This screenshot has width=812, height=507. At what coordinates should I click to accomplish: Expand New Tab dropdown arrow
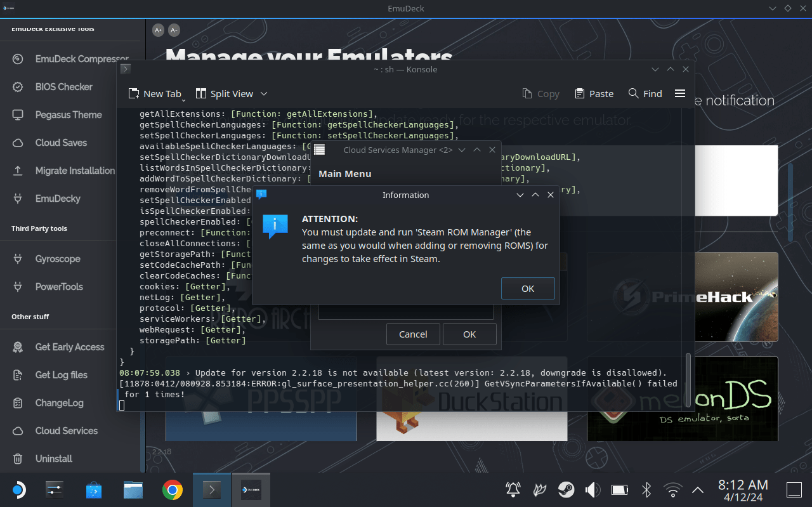[183, 100]
